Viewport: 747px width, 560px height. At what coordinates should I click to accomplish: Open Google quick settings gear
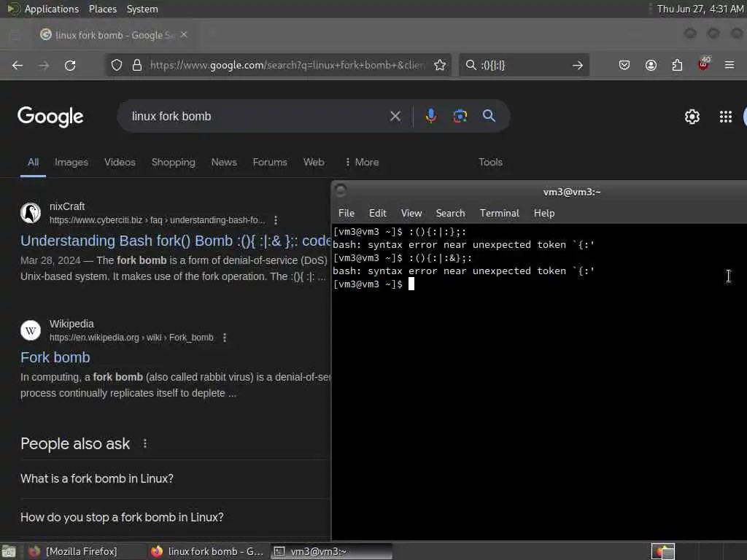(x=692, y=117)
